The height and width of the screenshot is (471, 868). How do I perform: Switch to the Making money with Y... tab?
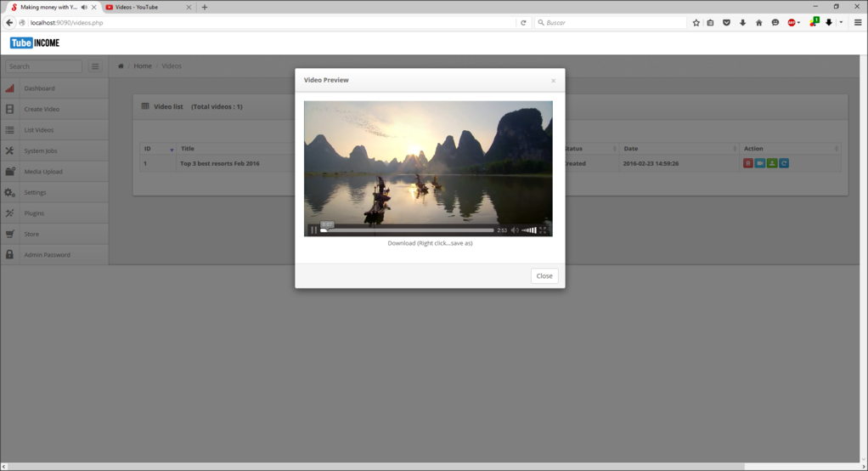click(x=48, y=7)
